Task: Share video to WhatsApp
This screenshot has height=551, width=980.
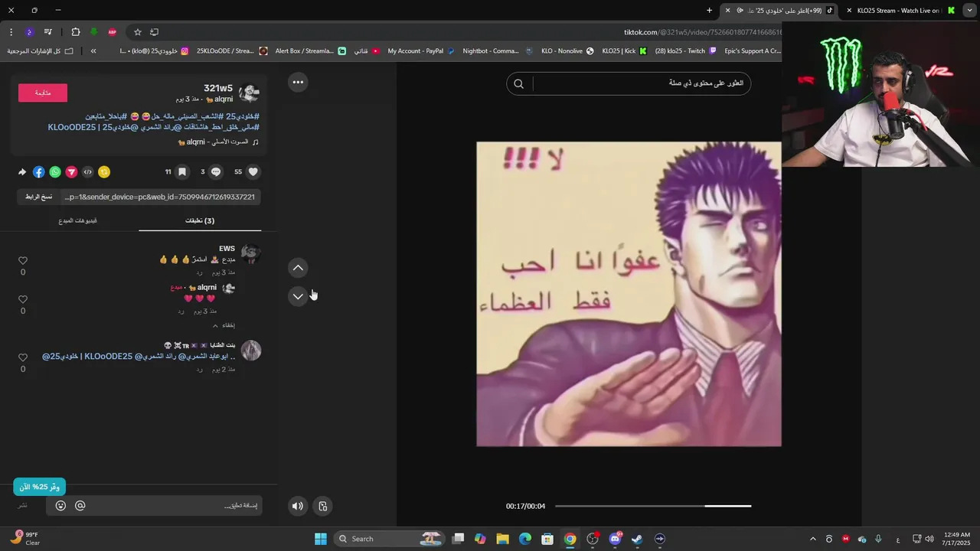Action: (55, 172)
